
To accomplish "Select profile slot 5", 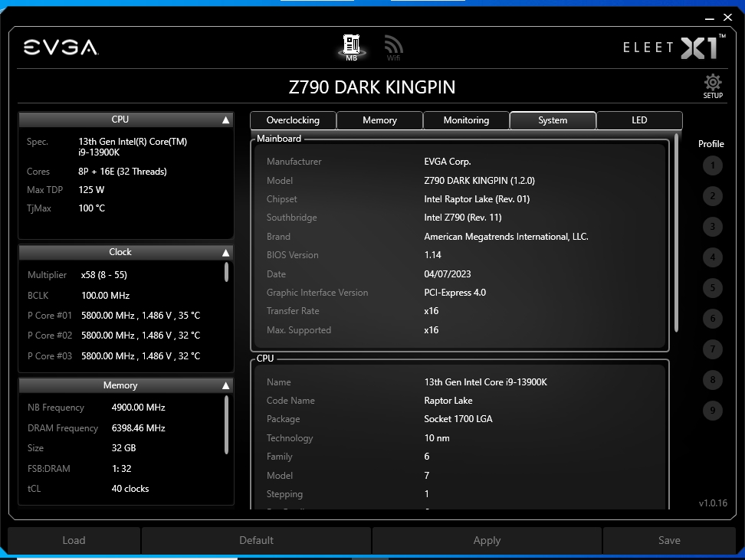I will [712, 288].
